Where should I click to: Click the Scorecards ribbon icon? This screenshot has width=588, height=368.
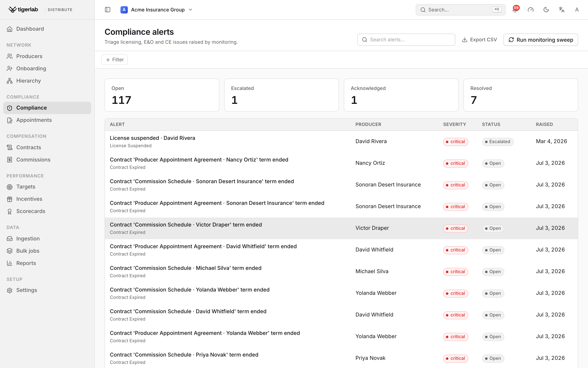tap(10, 212)
